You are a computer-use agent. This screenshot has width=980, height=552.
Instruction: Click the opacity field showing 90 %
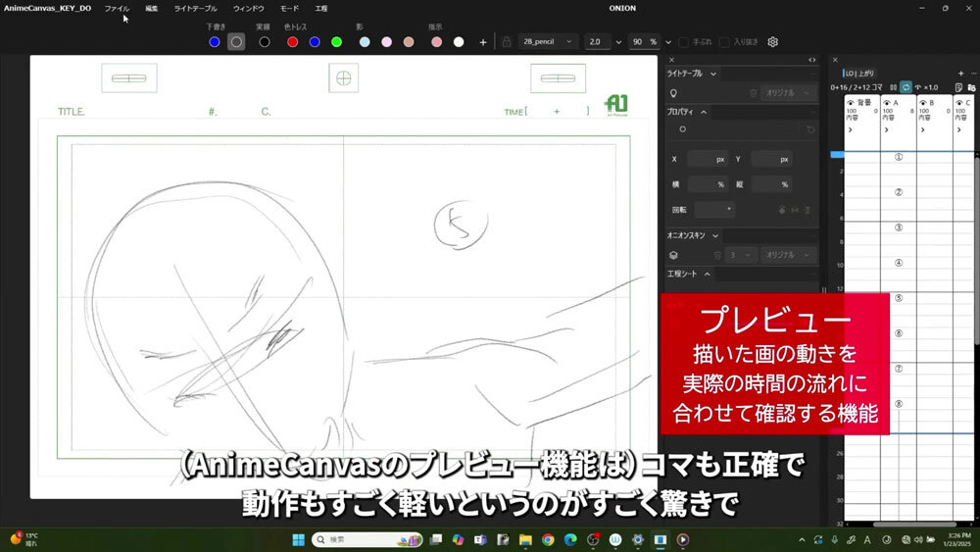pyautogui.click(x=645, y=42)
